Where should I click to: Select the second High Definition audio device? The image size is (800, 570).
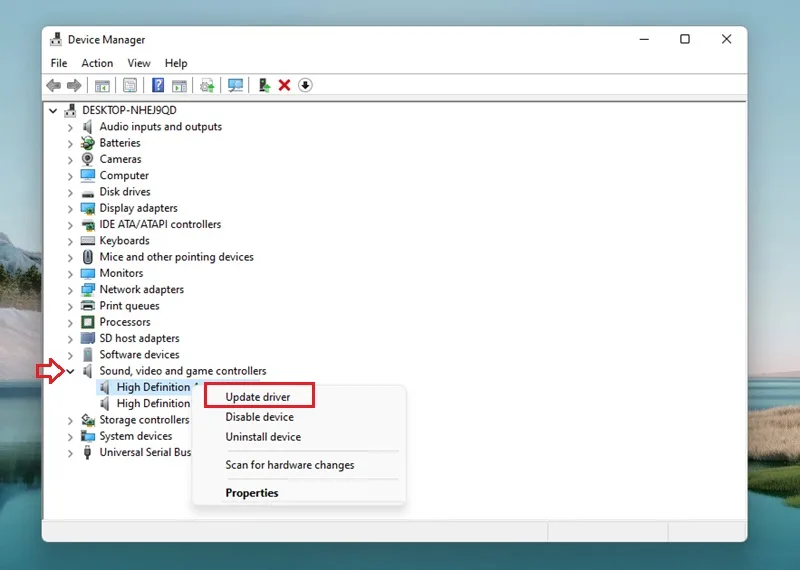click(153, 404)
